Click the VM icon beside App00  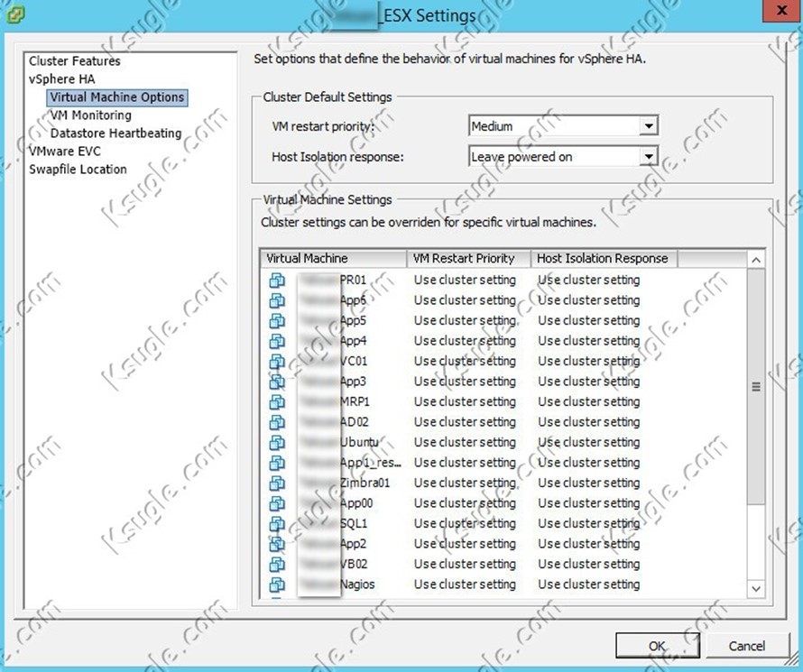pos(277,503)
